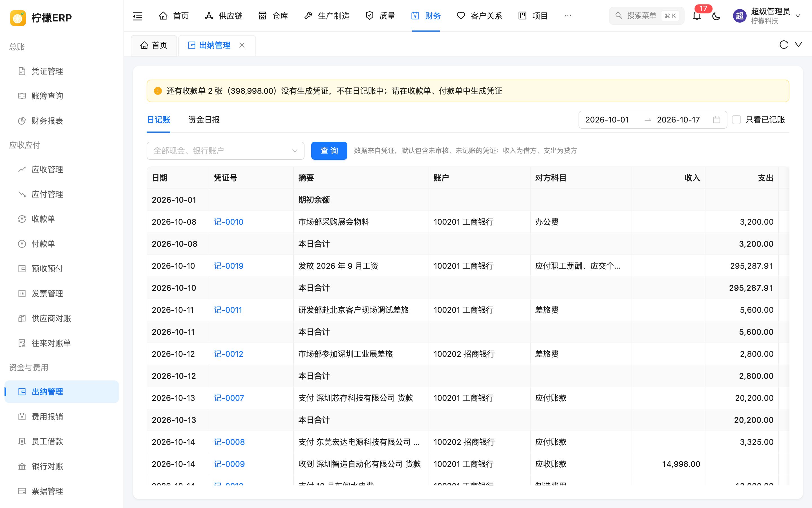Open 账簿查询 in the sidebar

[62, 96]
